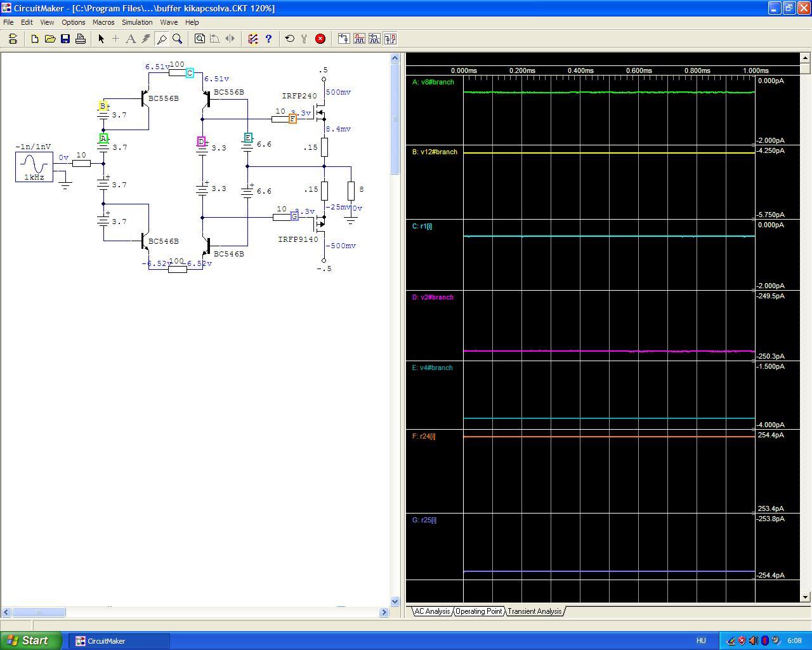Click the CircuitMaker taskbar button
This screenshot has width=812, height=650.
point(119,640)
